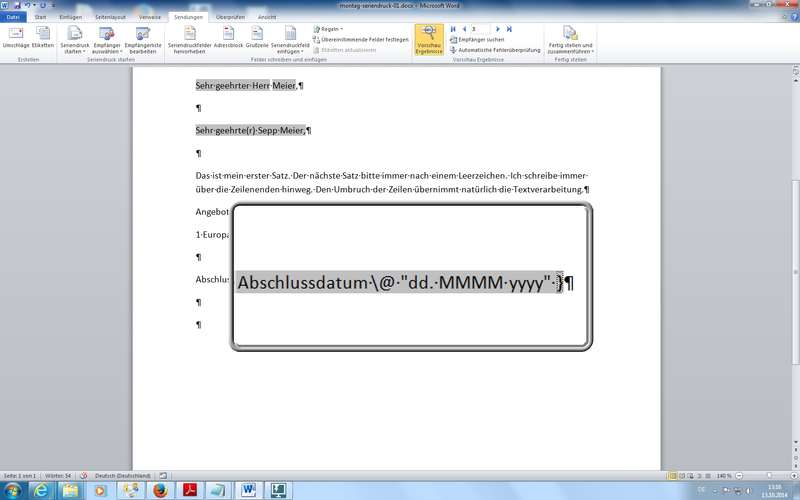Image resolution: width=800 pixels, height=500 pixels.
Task: Click the text 'Sehr geehrter Herr Meier,'
Action: pos(246,85)
